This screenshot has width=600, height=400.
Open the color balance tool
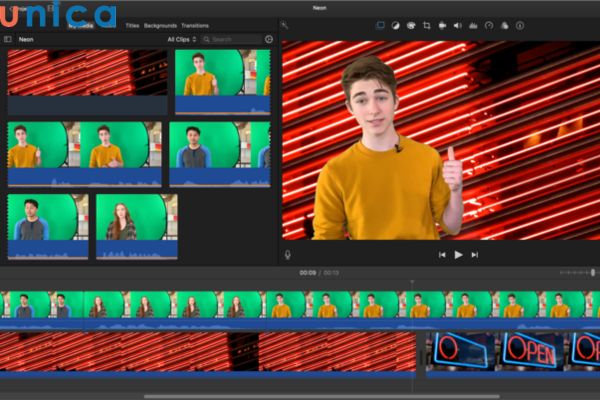point(395,25)
